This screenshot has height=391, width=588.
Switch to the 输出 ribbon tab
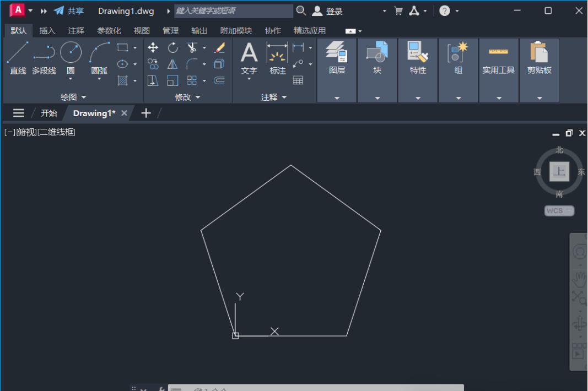[199, 31]
